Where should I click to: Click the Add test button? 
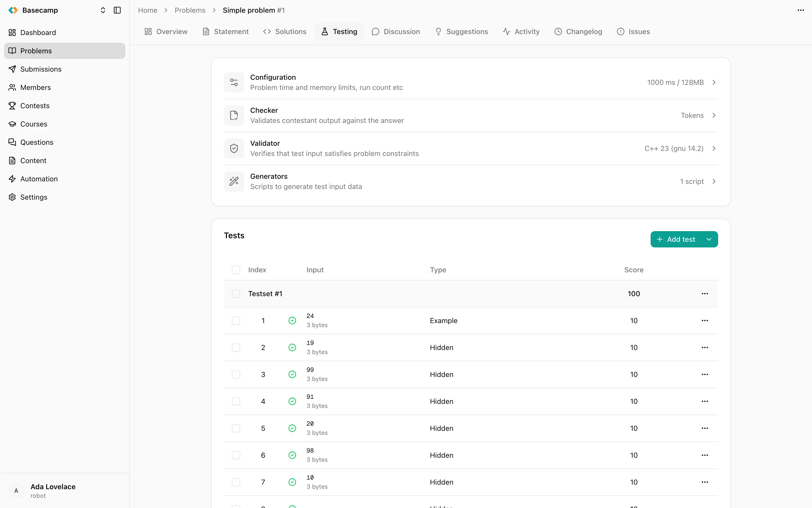tap(676, 239)
